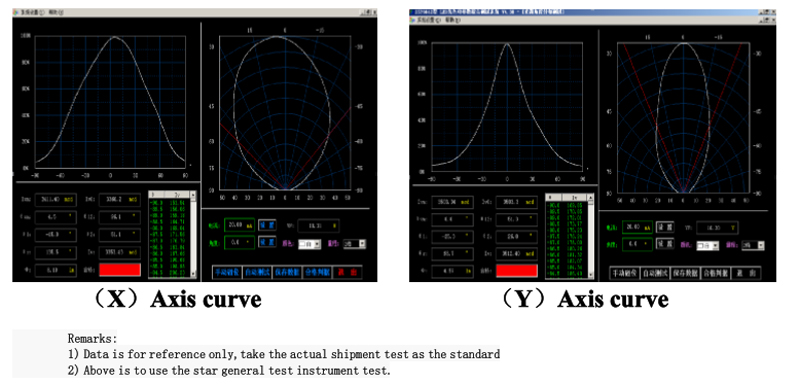Click remark 'Data is for reference only' line
This screenshot has width=800, height=384.
tap(284, 354)
